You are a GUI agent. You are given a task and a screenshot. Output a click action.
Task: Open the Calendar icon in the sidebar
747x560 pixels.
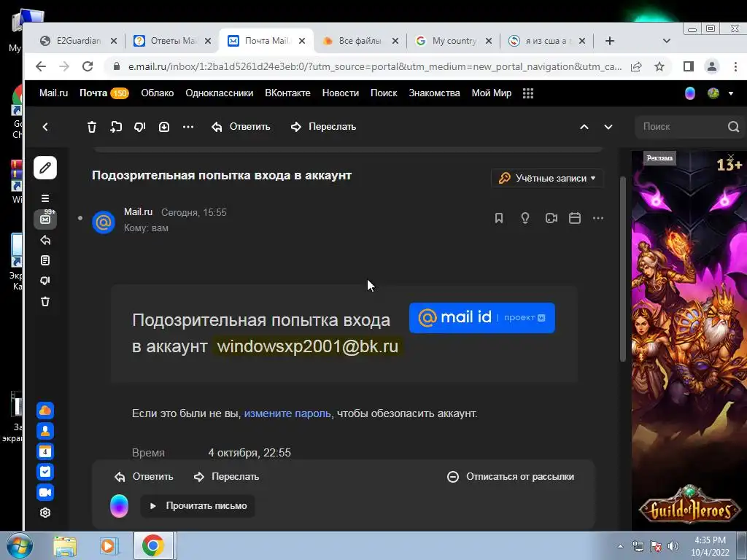click(x=45, y=451)
